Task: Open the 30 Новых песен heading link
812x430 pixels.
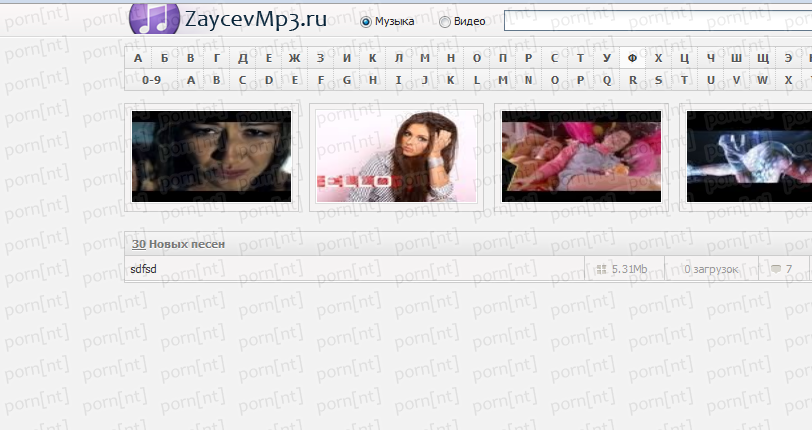Action: pos(178,244)
